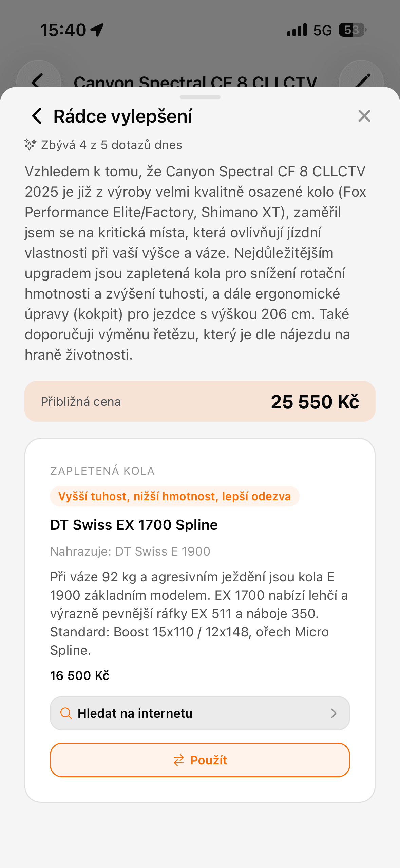Tap the Canyon Spectral CF 8 page title
400x868 pixels.
coord(195,82)
